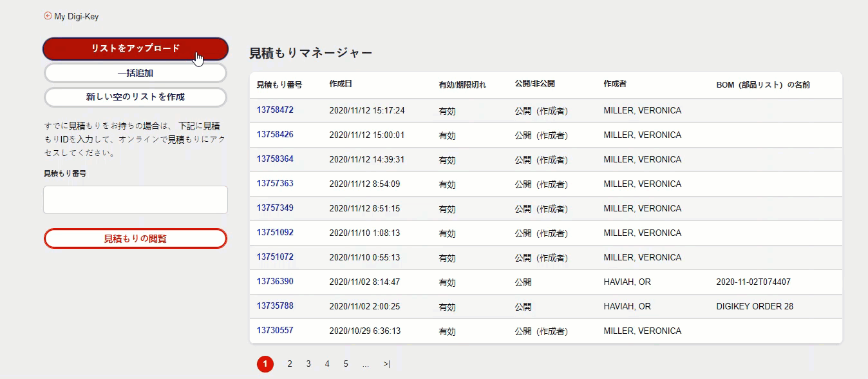Open quote number 13758472
Viewport: 868px width, 379px height.
tap(275, 110)
